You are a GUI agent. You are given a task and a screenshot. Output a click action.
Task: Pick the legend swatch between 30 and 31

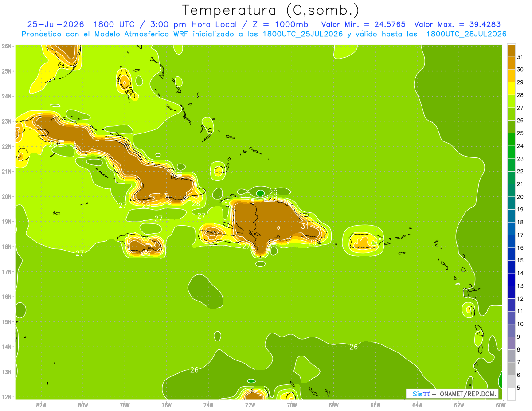point(511,63)
